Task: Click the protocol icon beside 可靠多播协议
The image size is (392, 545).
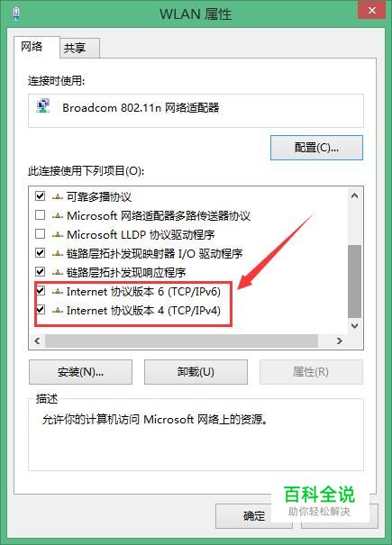Action: [58, 197]
